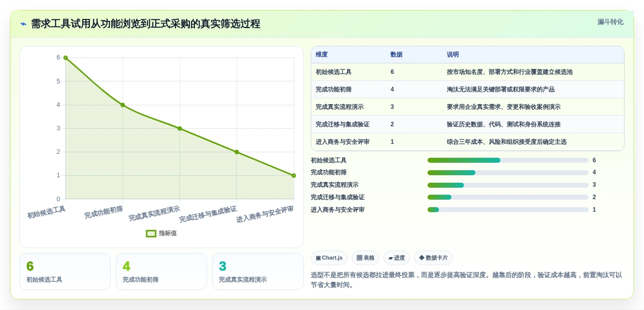644x310 pixels.
Task: Click the chart x-axis label 初始候选工具
Action: click(46, 212)
